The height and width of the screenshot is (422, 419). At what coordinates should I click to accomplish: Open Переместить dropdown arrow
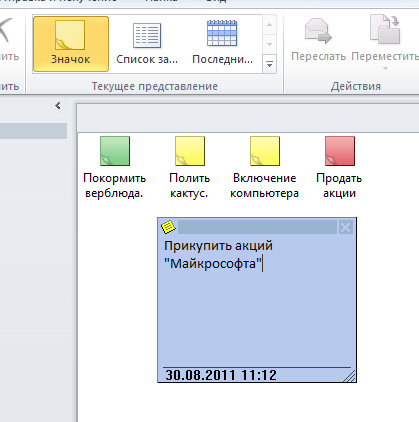point(385,69)
